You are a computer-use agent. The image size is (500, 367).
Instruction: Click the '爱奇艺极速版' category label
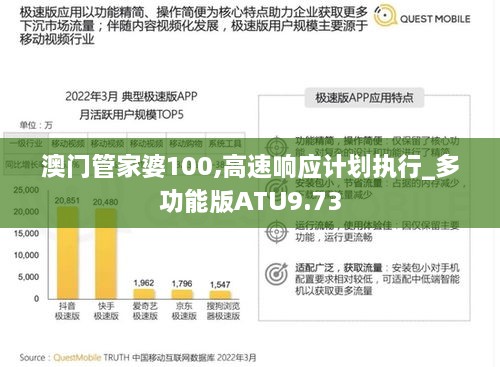click(145, 311)
